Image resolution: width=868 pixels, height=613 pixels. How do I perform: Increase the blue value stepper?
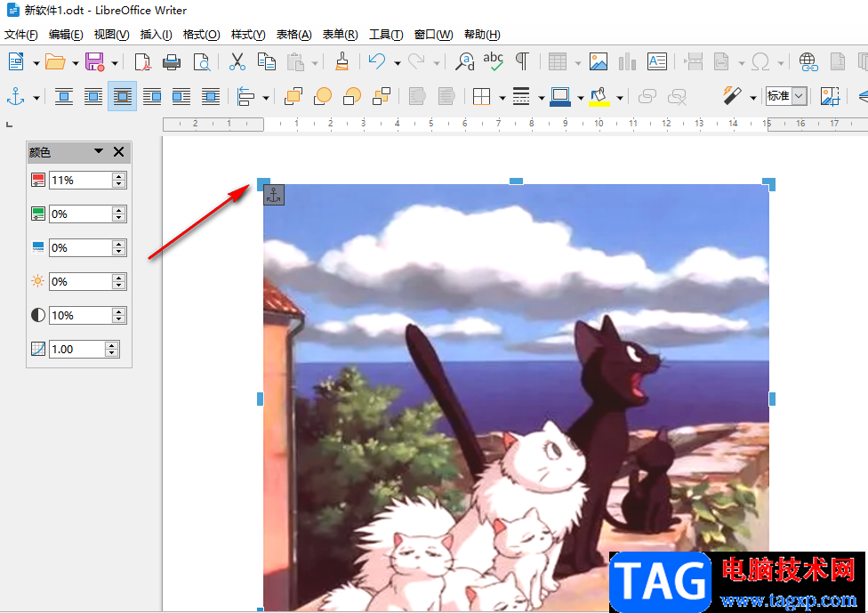click(119, 244)
